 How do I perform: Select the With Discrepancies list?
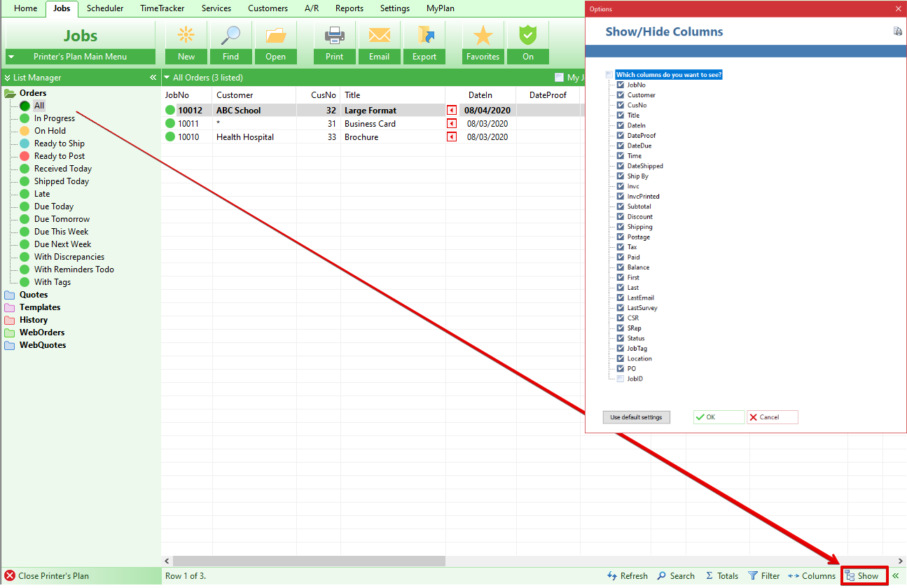coord(69,257)
